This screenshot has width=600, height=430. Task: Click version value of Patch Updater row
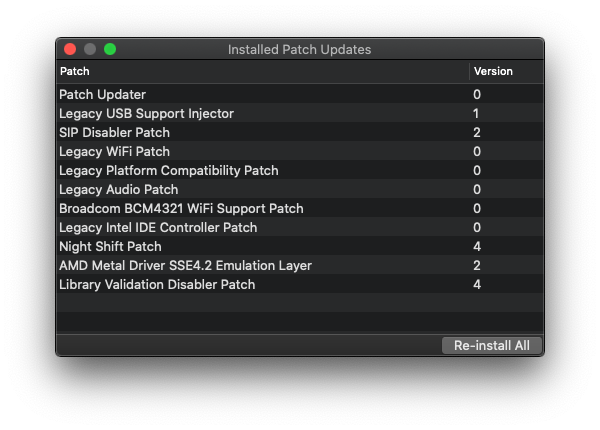click(477, 94)
